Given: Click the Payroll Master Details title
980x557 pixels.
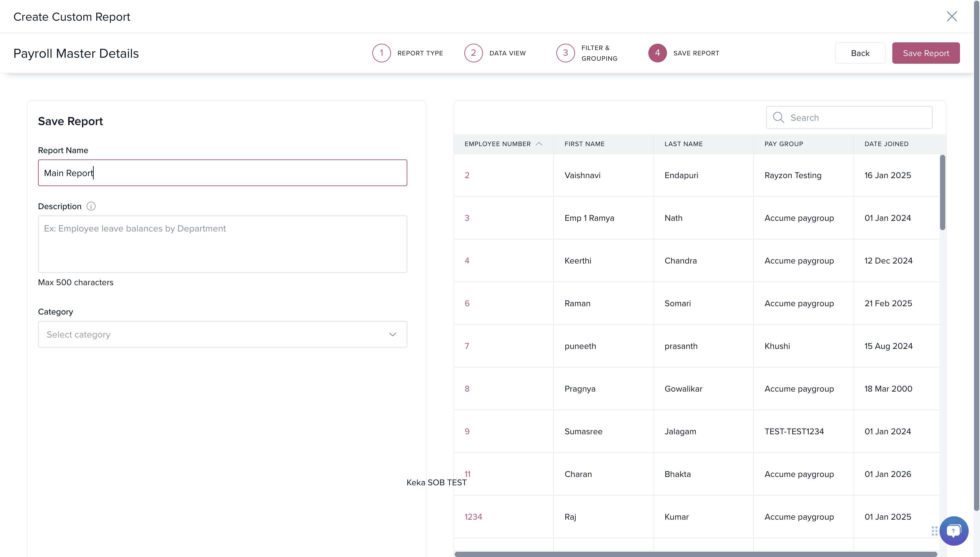Looking at the screenshot, I should tap(76, 54).
